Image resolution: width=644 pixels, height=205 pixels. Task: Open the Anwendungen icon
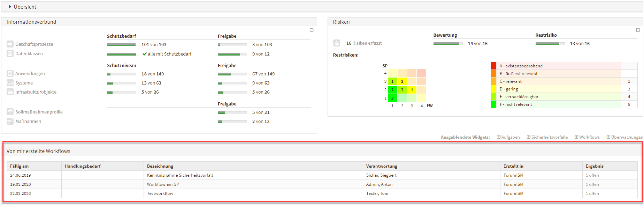pos(10,73)
